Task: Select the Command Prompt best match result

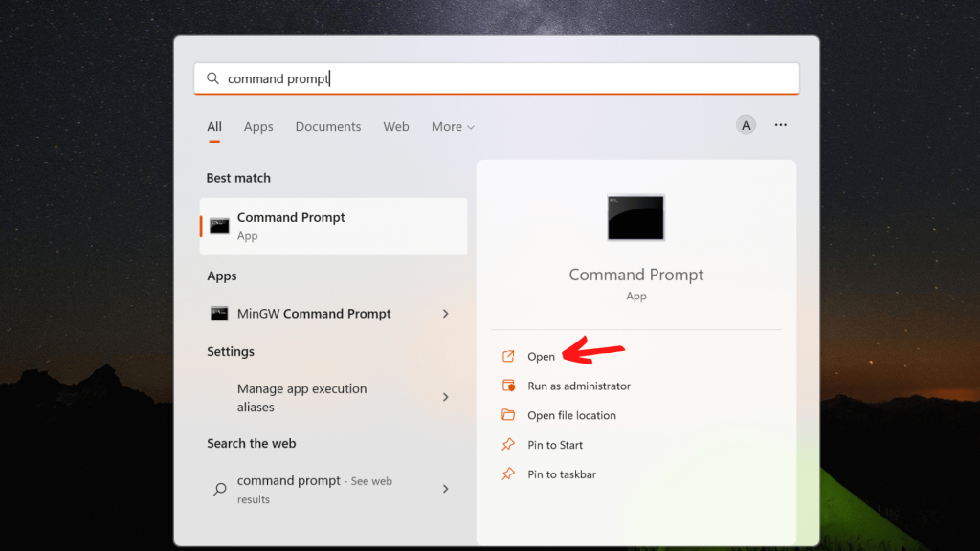Action: [x=333, y=226]
